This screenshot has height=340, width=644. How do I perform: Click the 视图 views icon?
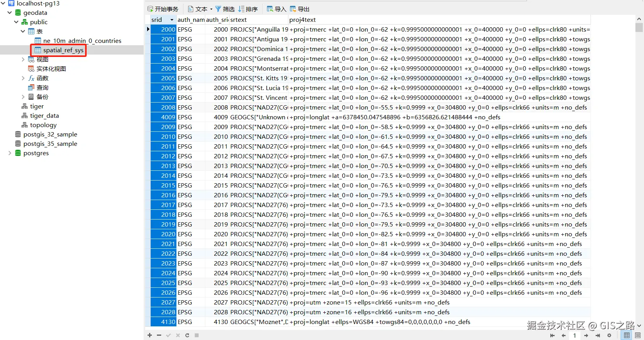point(31,59)
